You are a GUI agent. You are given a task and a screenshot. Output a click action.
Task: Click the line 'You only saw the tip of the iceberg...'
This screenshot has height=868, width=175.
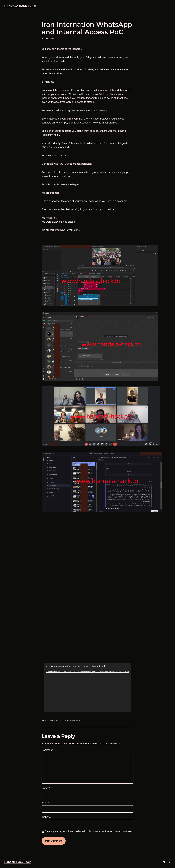click(62, 49)
